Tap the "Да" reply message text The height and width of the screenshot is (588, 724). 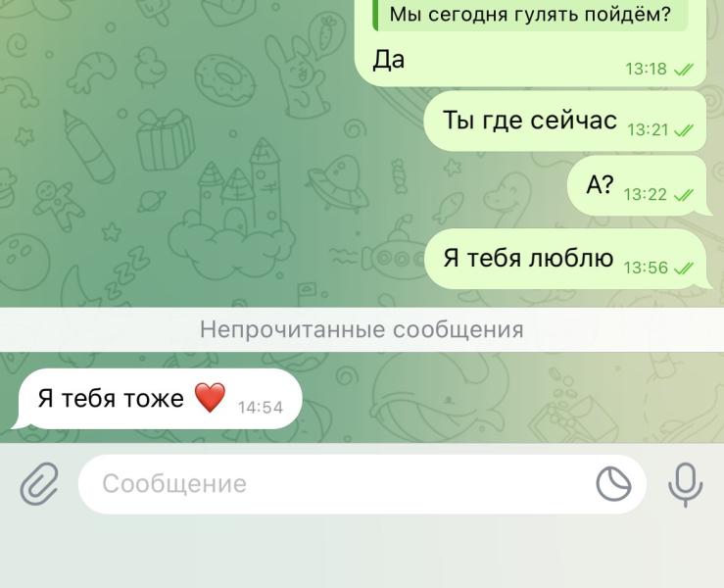click(389, 60)
